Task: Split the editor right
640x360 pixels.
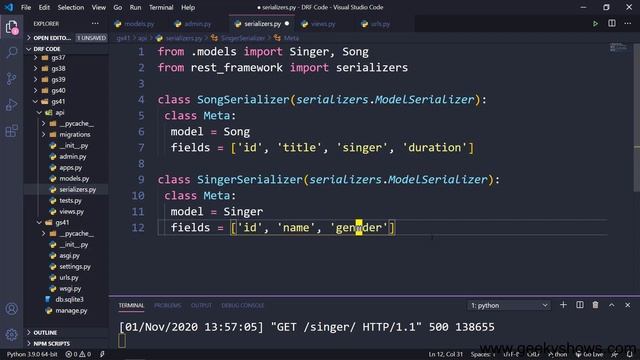Action: click(611, 24)
